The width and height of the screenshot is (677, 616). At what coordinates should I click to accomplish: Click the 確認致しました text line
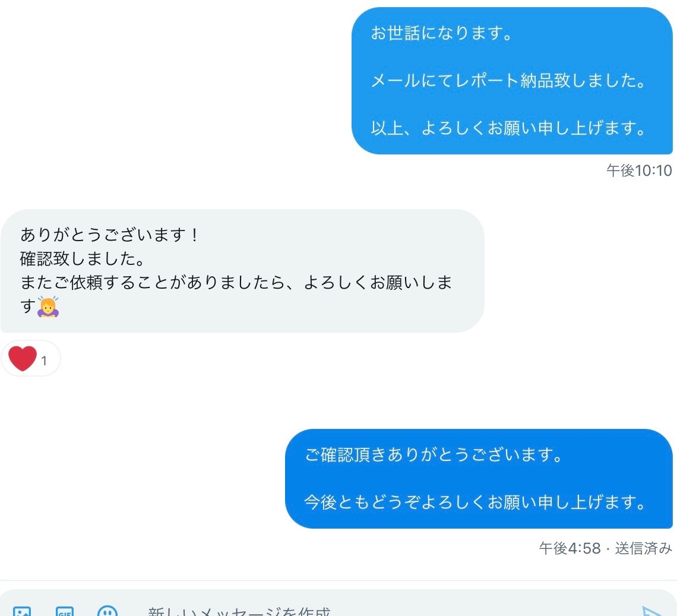point(82,259)
